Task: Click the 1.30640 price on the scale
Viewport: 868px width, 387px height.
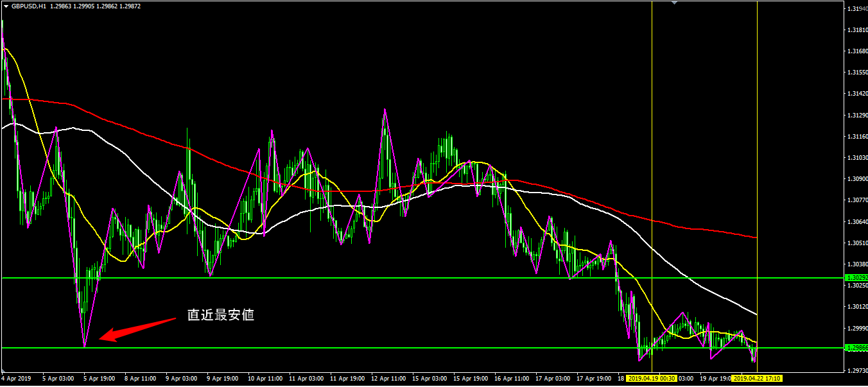Action: (x=856, y=222)
